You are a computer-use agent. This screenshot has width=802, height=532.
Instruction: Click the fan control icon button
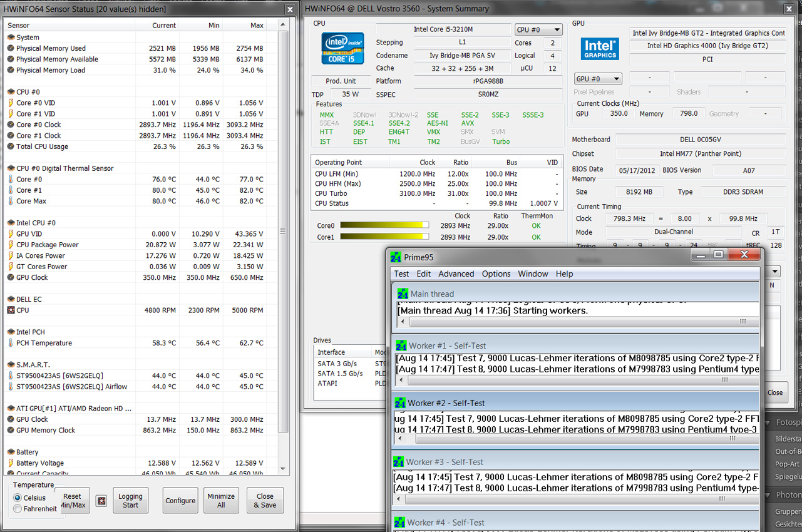coord(101,501)
